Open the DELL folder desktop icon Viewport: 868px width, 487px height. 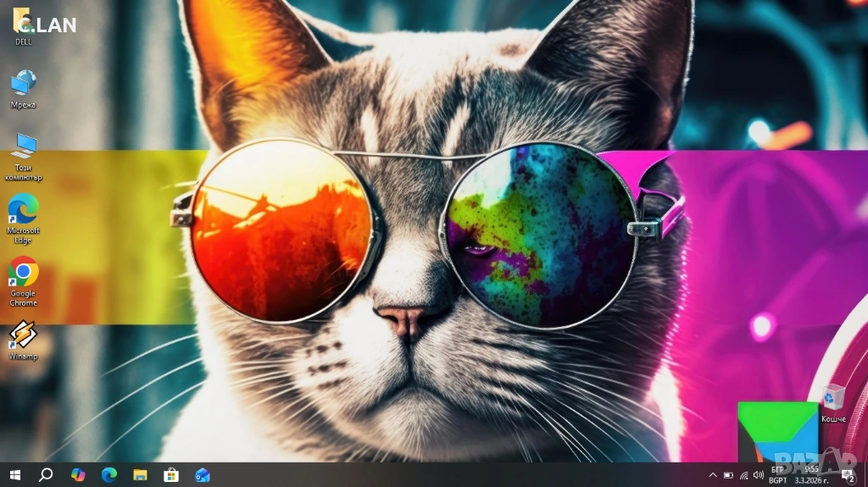(23, 25)
